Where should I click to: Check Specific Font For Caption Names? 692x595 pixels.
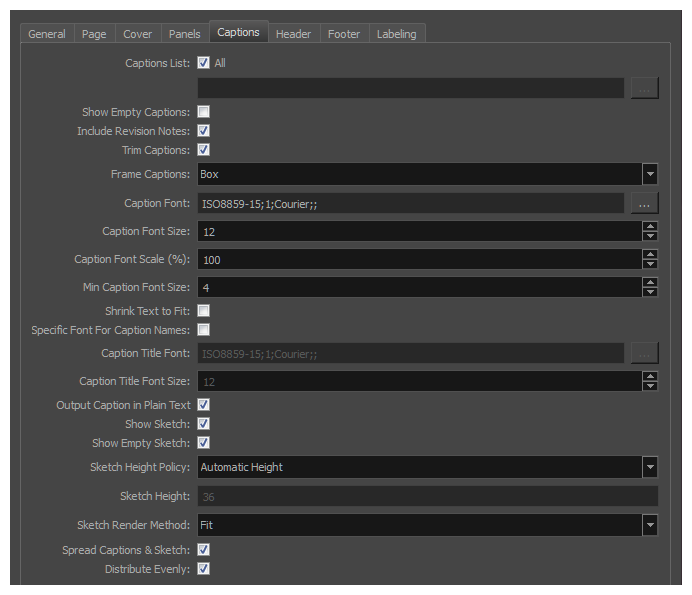203,330
